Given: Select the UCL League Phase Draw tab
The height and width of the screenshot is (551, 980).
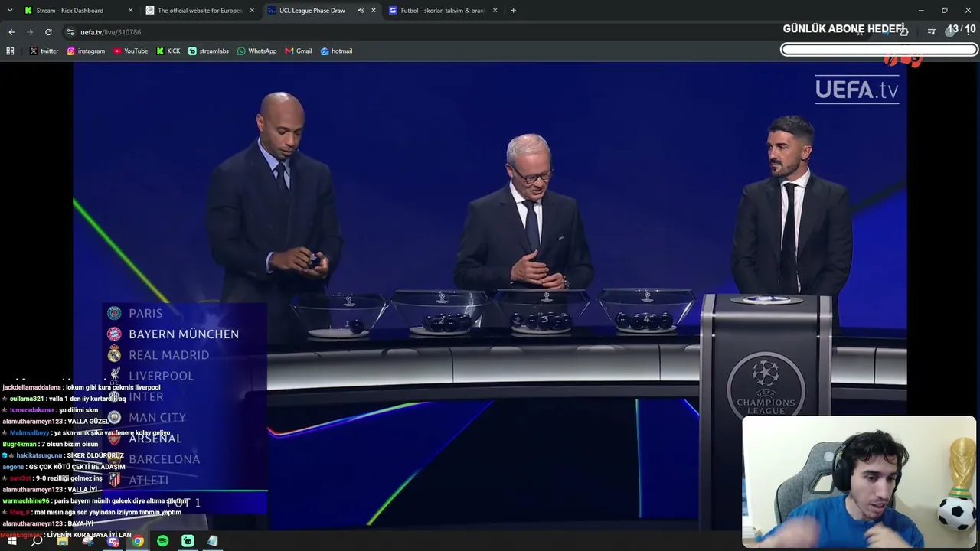Looking at the screenshot, I should coord(322,11).
